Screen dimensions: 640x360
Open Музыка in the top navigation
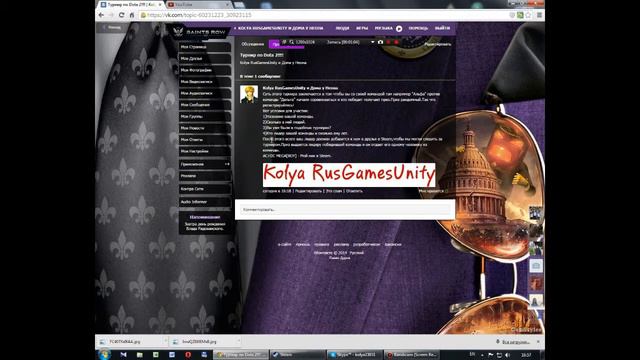383,28
